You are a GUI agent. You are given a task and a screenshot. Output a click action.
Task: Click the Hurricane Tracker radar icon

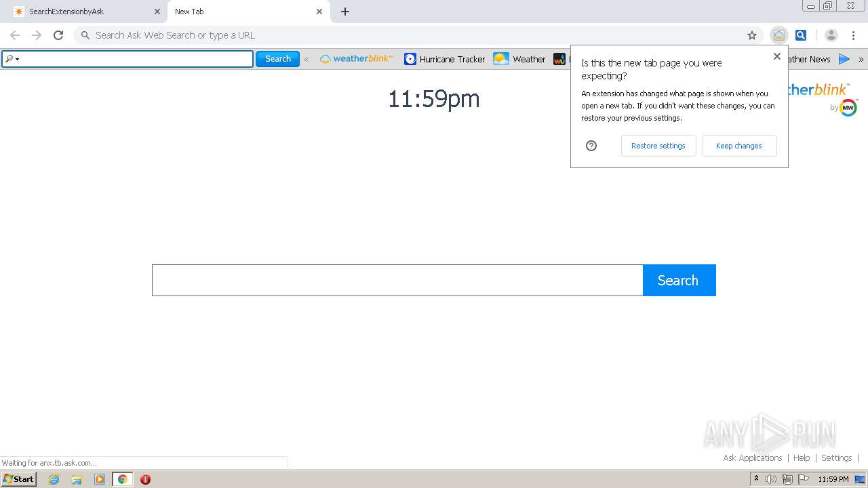pos(410,59)
